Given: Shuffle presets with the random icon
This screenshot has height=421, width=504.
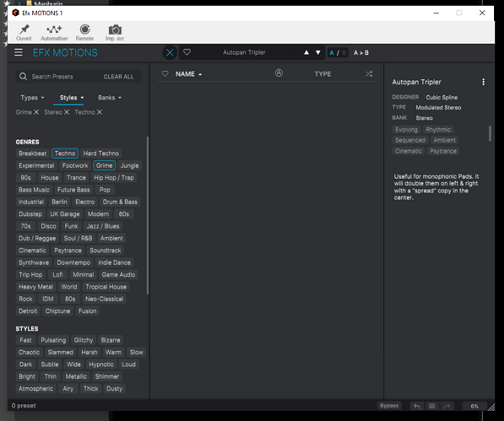Looking at the screenshot, I should pyautogui.click(x=369, y=74).
